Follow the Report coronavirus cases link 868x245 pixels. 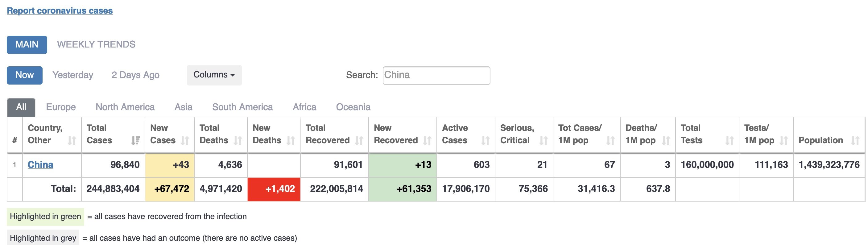point(60,10)
